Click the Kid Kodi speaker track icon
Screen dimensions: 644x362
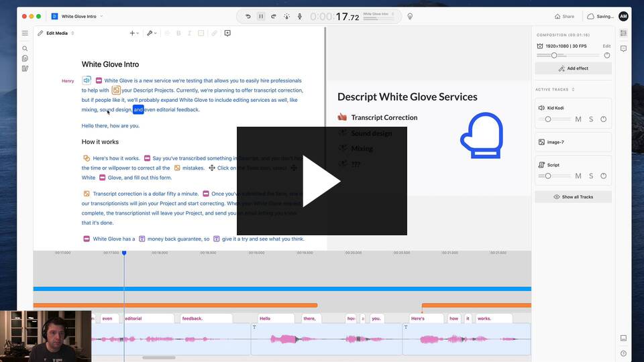541,108
